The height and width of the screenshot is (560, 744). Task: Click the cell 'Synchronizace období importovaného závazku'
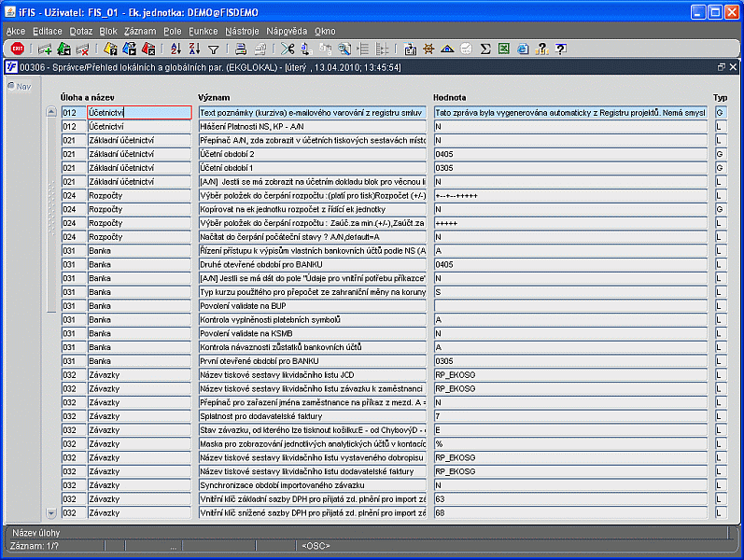click(312, 485)
